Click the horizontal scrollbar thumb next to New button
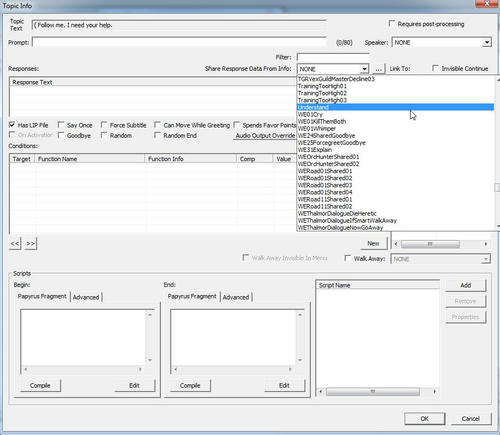This screenshot has width=500, height=435. (430, 244)
